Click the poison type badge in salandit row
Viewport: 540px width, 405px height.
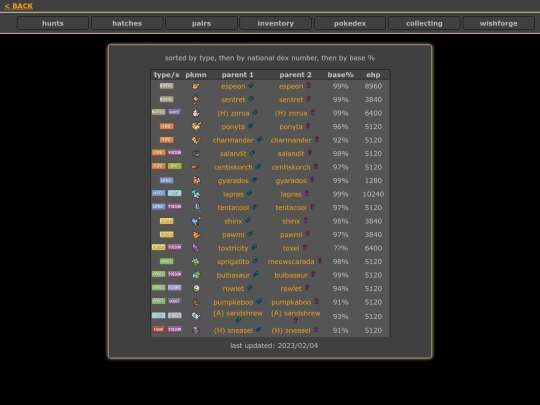[x=175, y=153]
